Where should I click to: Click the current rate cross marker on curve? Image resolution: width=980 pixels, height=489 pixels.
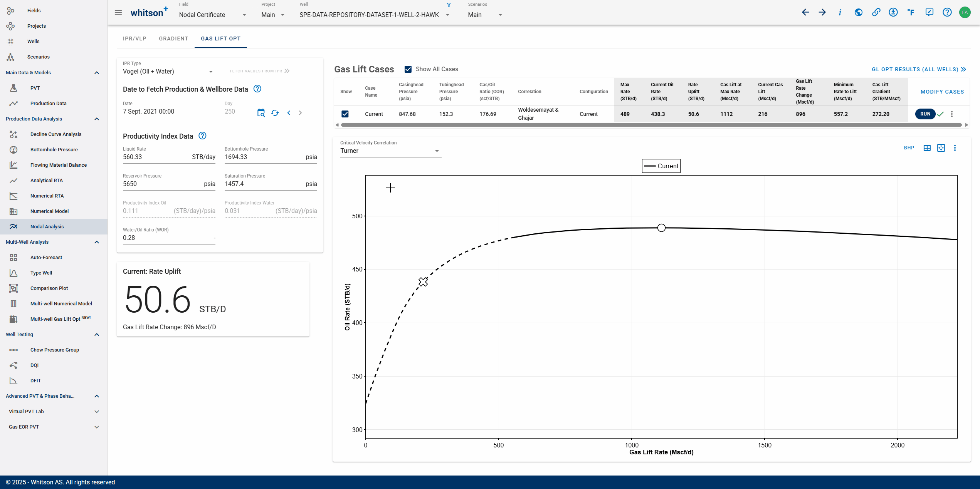pyautogui.click(x=423, y=282)
